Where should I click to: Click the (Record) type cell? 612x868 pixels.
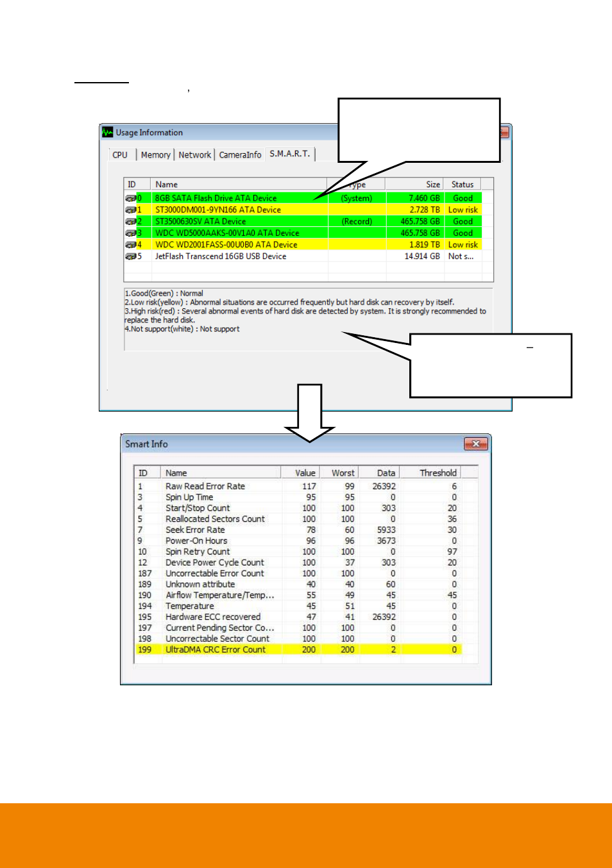pyautogui.click(x=357, y=221)
